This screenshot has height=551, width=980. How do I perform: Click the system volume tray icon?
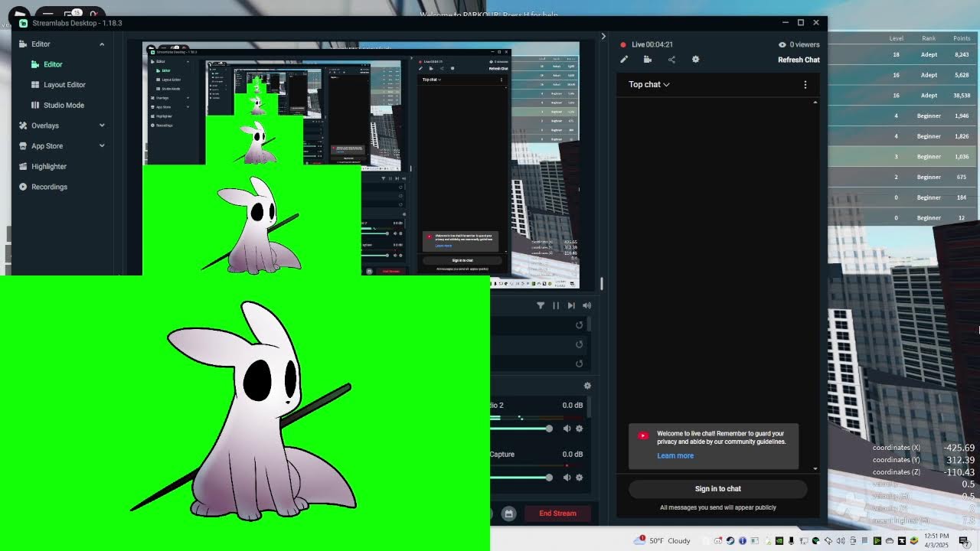click(x=840, y=541)
